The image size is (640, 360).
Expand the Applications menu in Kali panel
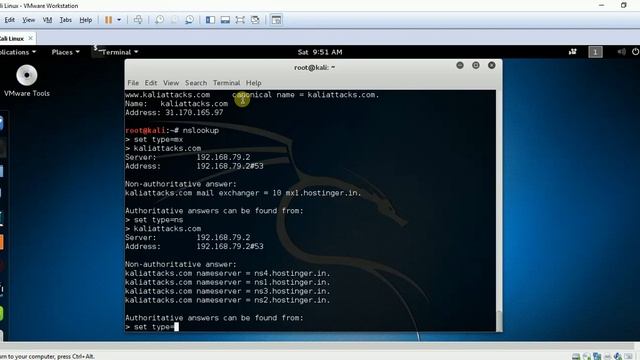click(x=18, y=52)
